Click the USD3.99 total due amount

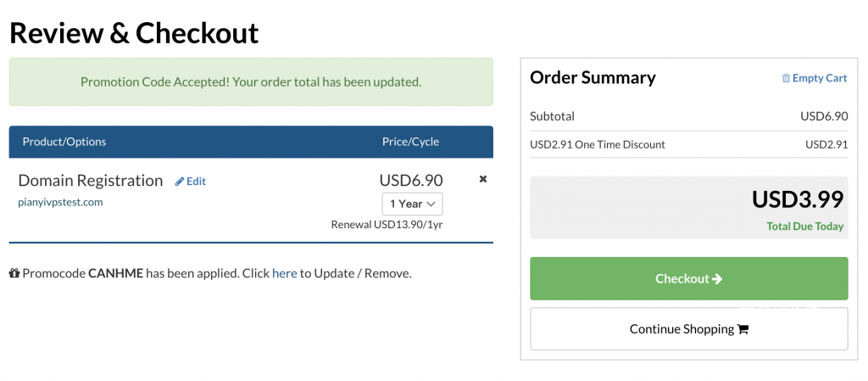click(x=797, y=199)
